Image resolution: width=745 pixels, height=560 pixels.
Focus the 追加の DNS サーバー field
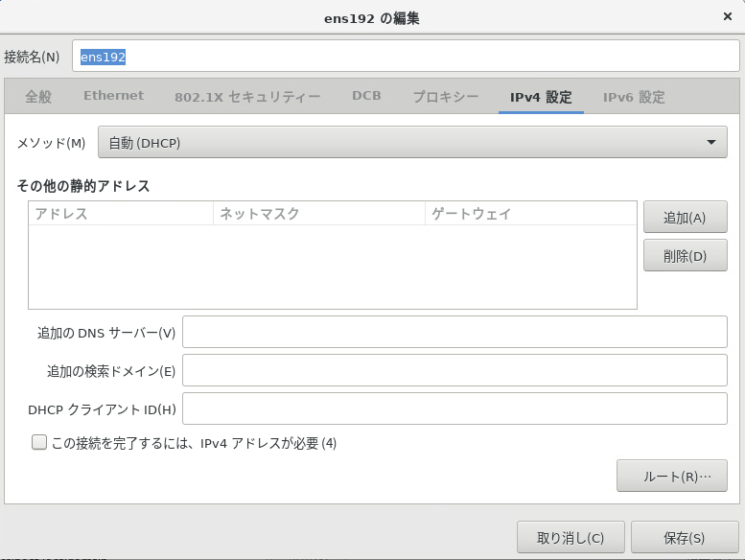454,332
